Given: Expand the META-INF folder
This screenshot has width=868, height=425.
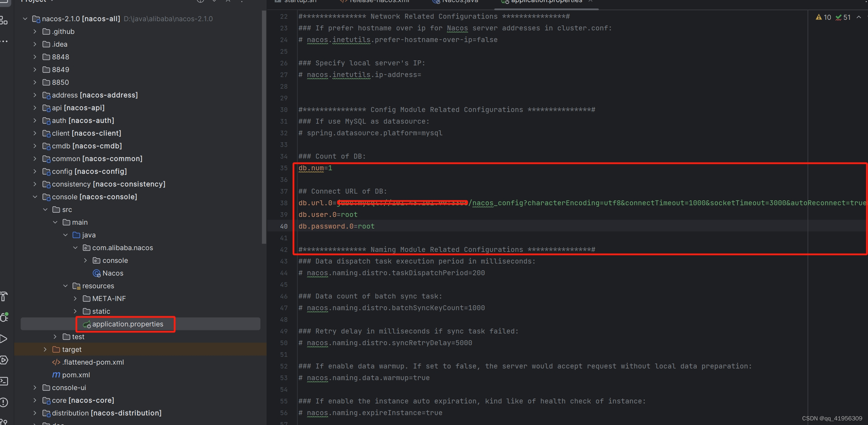Looking at the screenshot, I should [x=75, y=299].
